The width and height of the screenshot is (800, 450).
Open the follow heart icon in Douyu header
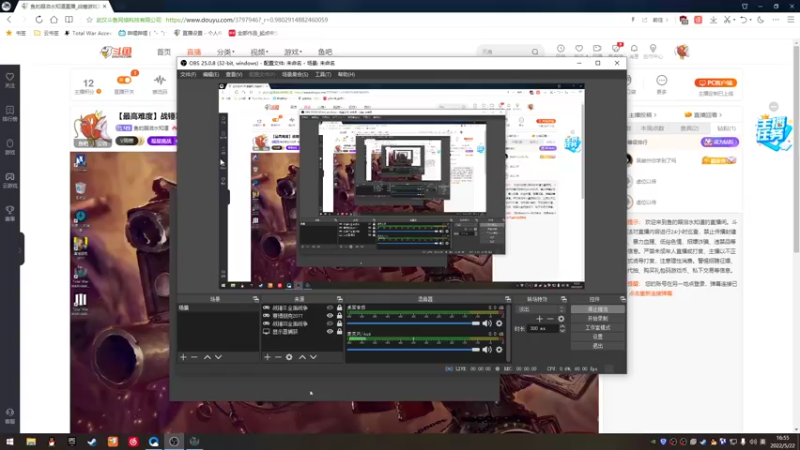[x=579, y=49]
